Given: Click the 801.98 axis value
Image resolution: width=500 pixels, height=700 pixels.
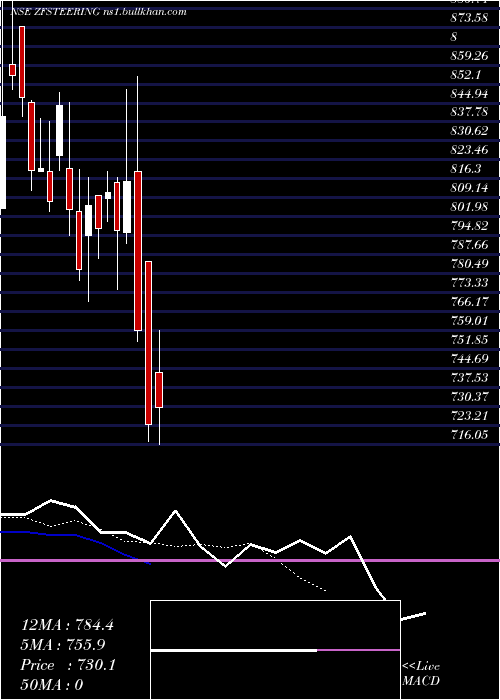Looking at the screenshot, I should (469, 207).
